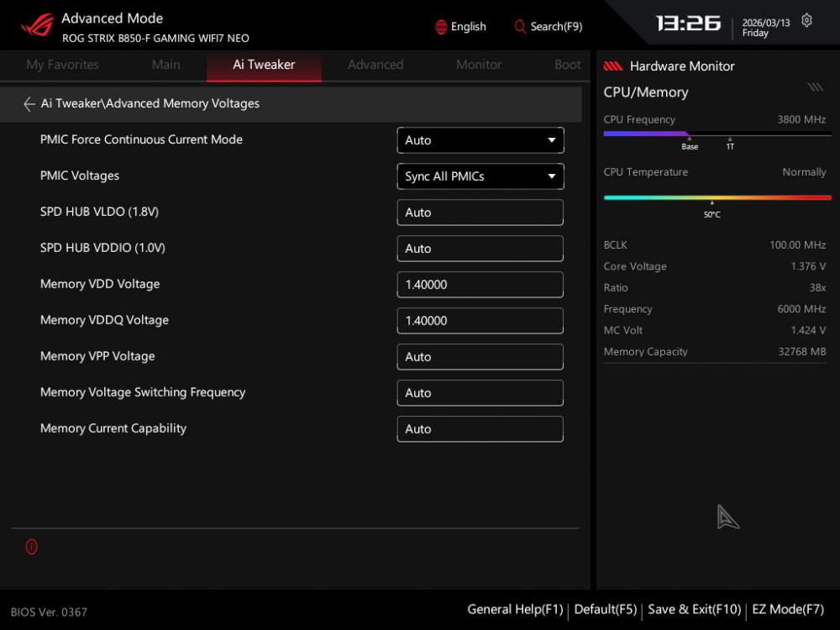The image size is (840, 630).
Task: Click the back arrow beside Ai Tweaker breadcrumb
Action: point(29,104)
